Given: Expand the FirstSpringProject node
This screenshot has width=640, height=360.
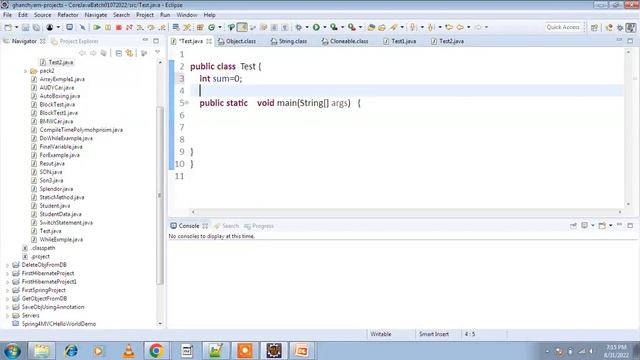Looking at the screenshot, I should 7,290.
